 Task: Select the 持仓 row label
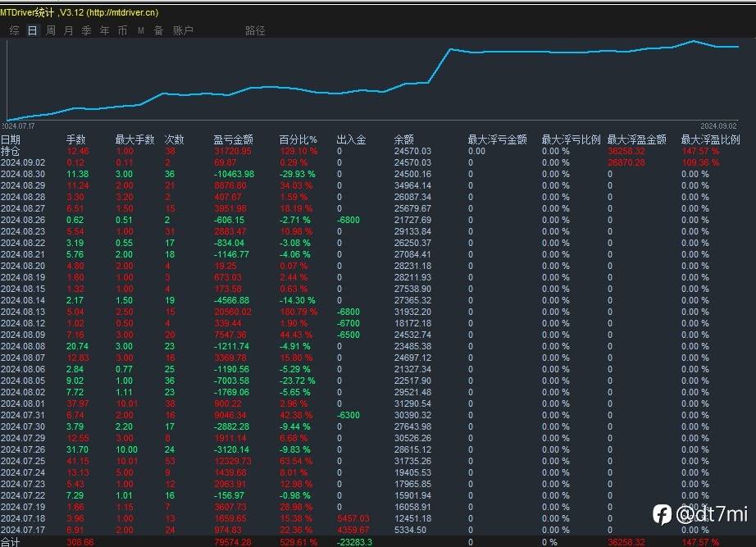point(10,151)
